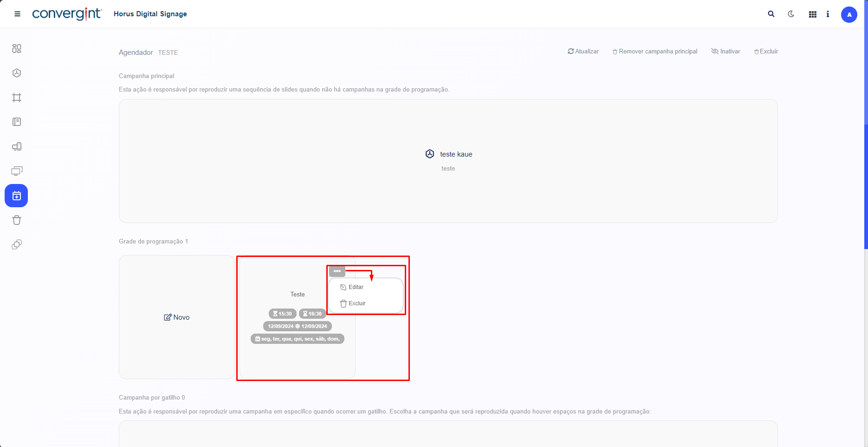Image resolution: width=868 pixels, height=447 pixels.
Task: Toggle dark mode moon icon
Action: 791,14
